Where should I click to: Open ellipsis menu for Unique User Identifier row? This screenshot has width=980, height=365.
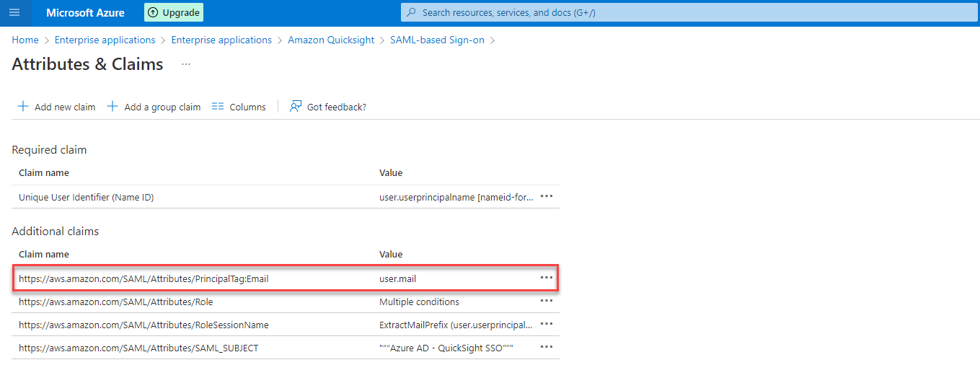point(547,196)
